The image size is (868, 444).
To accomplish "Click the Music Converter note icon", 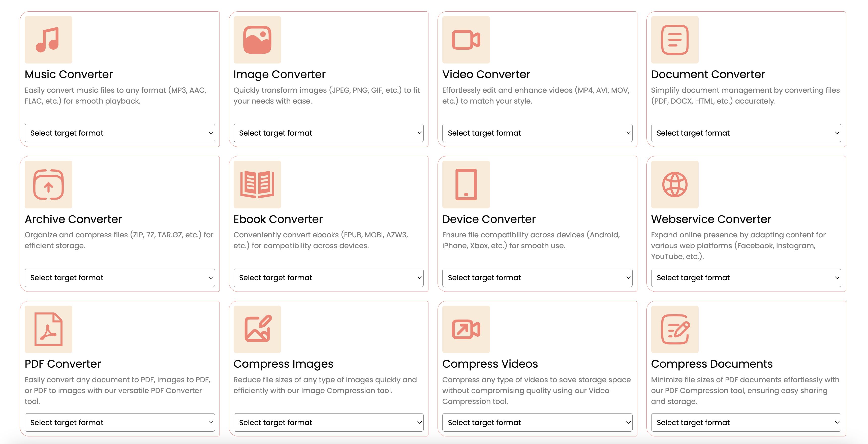I will (48, 40).
